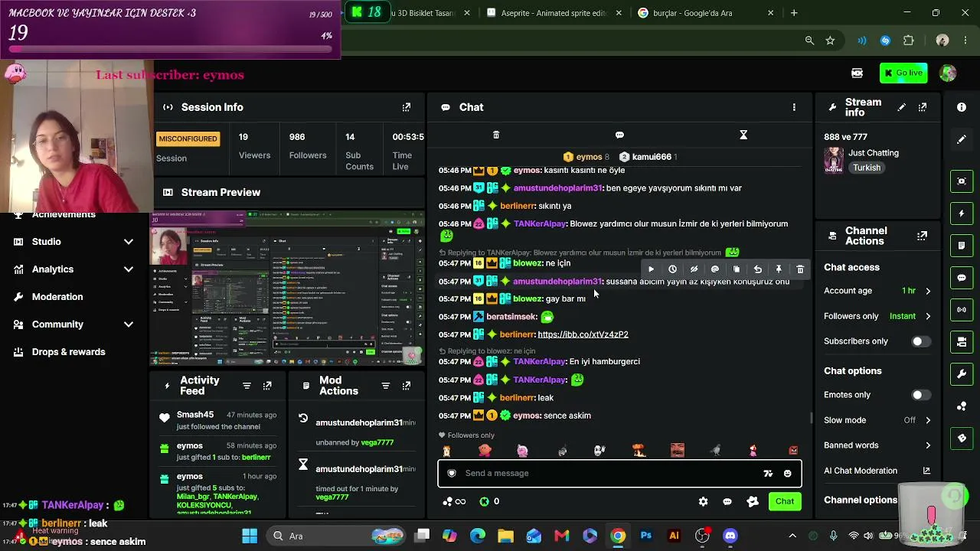Click the Go live button

(903, 73)
